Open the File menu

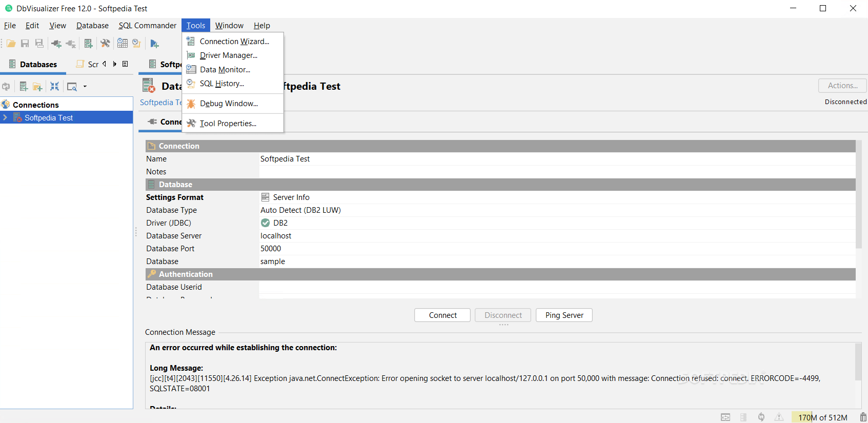tap(10, 25)
